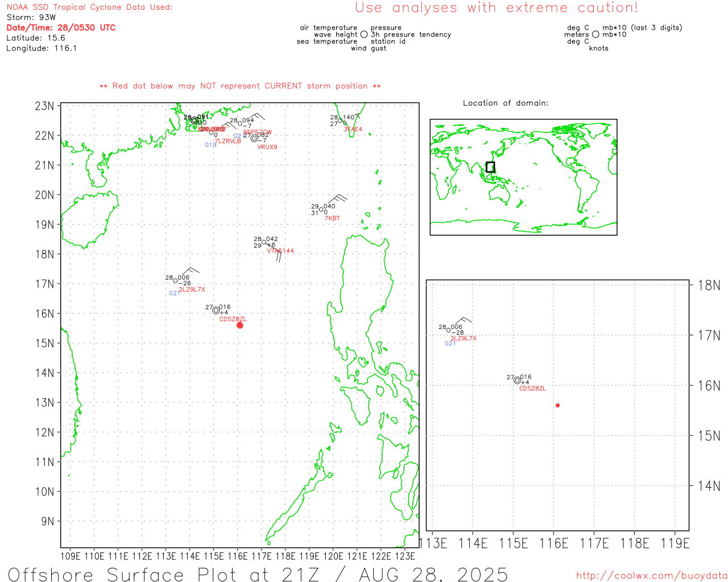
Task: Click the 23N latitude axis label
Action: coord(44,106)
